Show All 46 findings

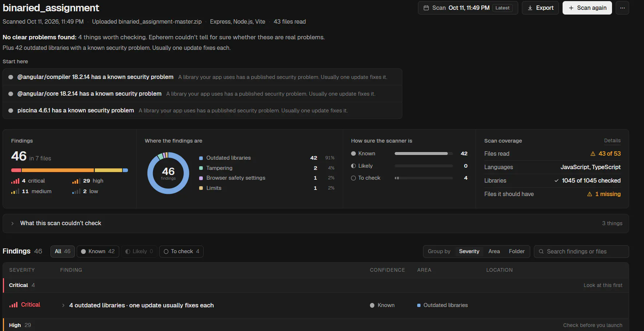click(x=63, y=251)
